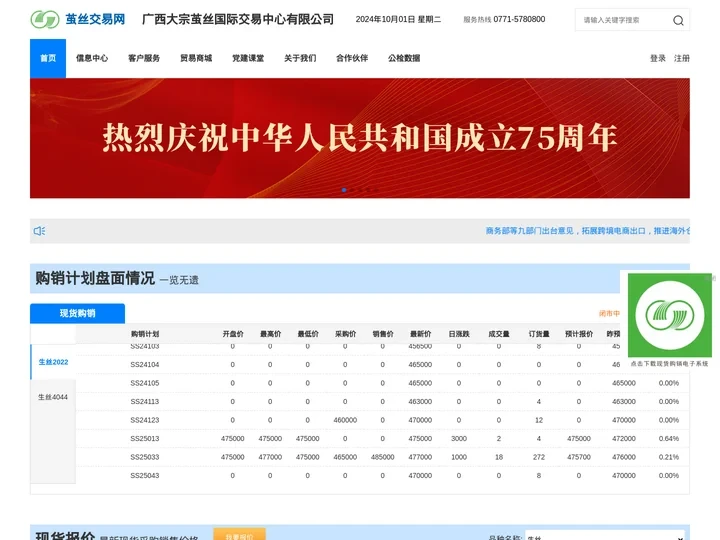
Task: Select the first banner carousel dot
Action: tap(344, 190)
